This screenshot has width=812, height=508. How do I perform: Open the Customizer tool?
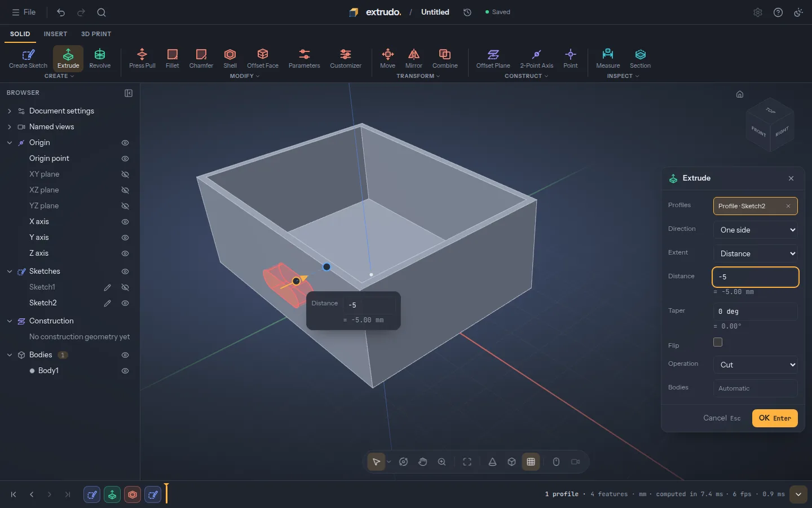[x=346, y=59]
